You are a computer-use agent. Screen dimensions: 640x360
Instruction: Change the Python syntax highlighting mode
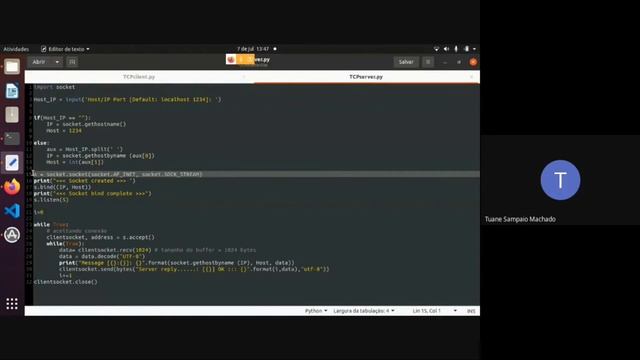[x=316, y=311]
